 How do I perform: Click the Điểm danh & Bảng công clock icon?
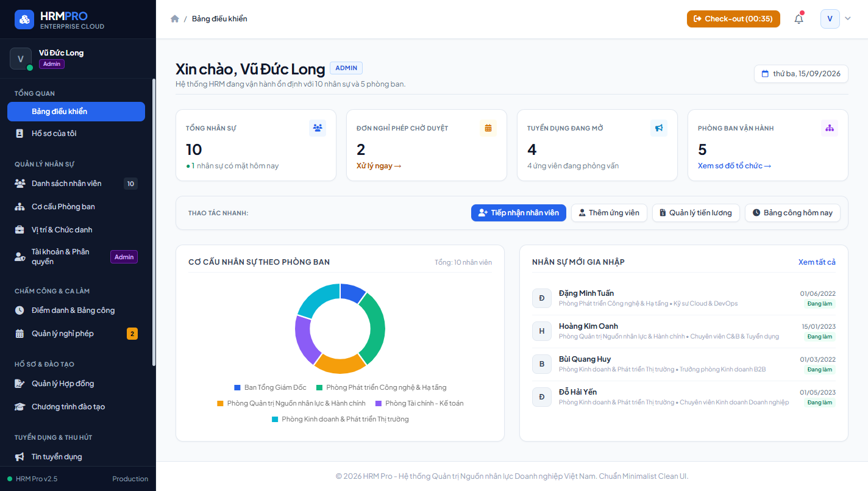(20, 310)
